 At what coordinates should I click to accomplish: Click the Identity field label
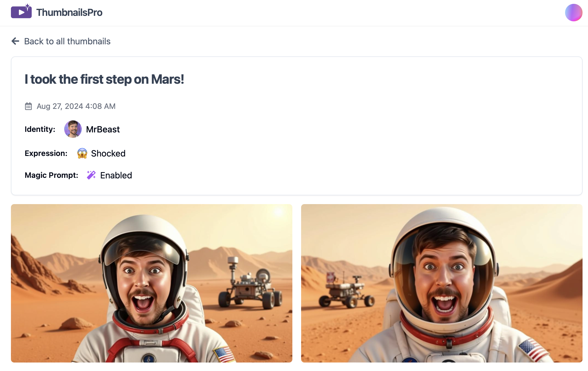point(40,129)
